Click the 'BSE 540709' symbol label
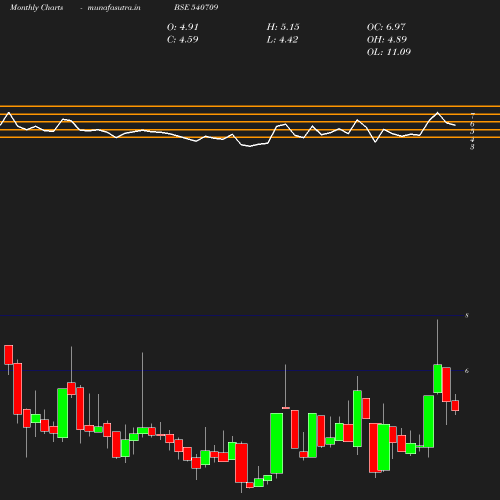 pyautogui.click(x=196, y=7)
